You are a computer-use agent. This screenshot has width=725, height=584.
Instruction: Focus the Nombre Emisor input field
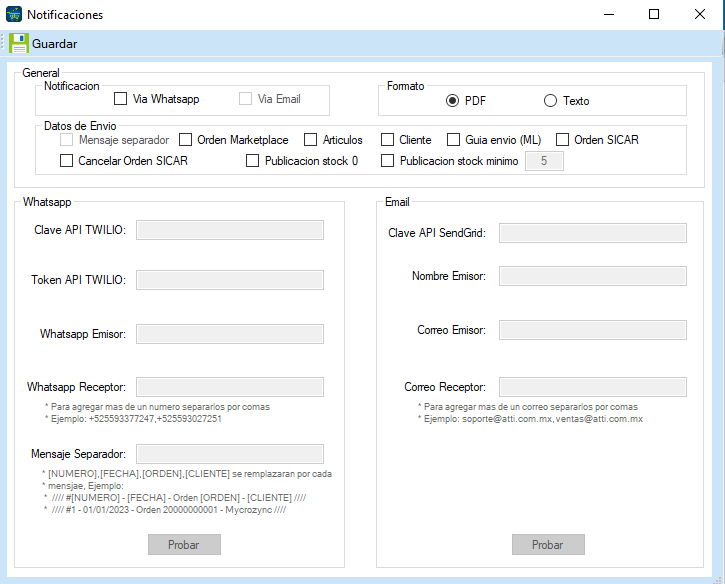(593, 276)
